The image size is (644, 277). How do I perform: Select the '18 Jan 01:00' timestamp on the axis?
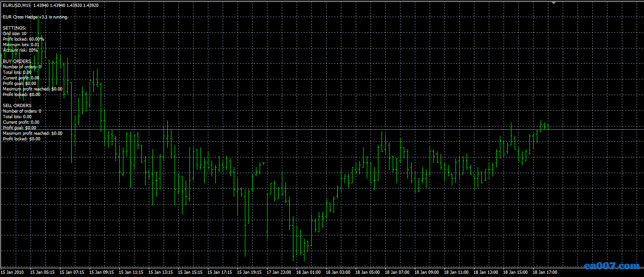[309, 272]
